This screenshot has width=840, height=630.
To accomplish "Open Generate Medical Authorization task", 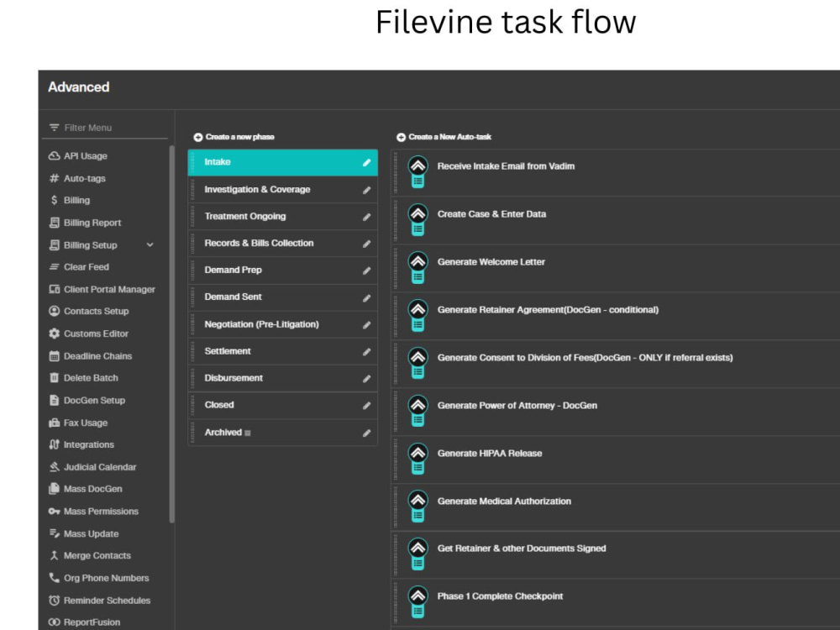I will (616, 507).
